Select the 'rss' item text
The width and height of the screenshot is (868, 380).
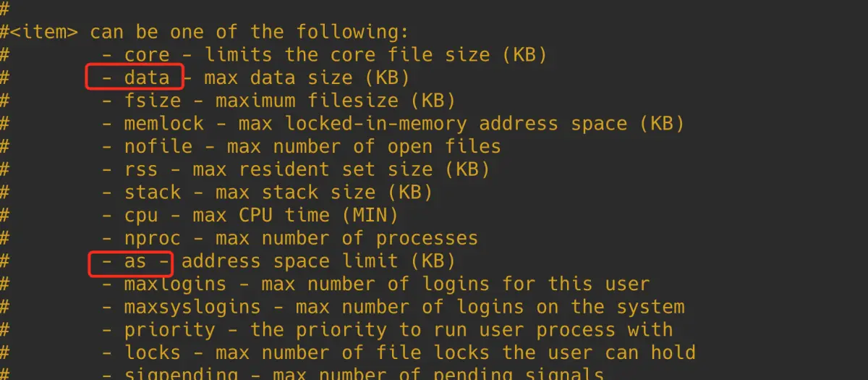point(141,170)
